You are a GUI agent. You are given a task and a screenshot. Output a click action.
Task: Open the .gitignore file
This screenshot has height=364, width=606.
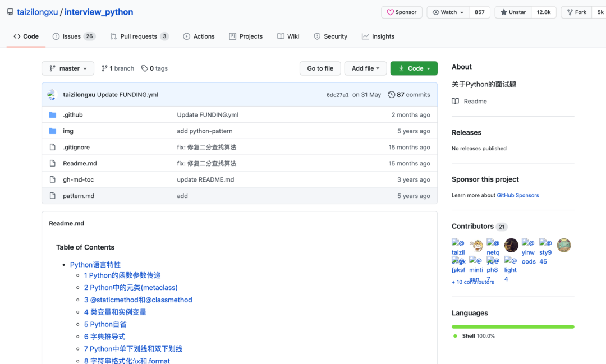[76, 147]
